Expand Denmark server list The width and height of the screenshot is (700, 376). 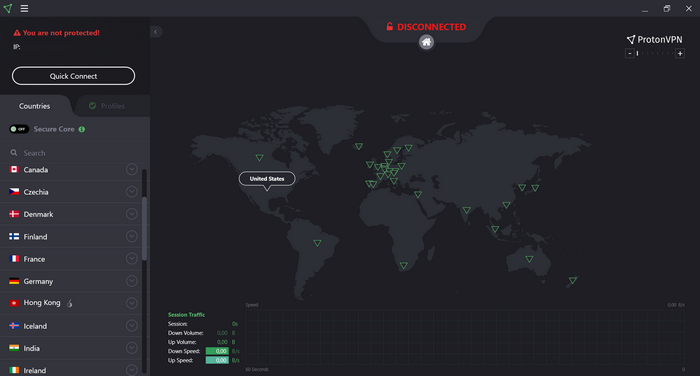(x=131, y=214)
